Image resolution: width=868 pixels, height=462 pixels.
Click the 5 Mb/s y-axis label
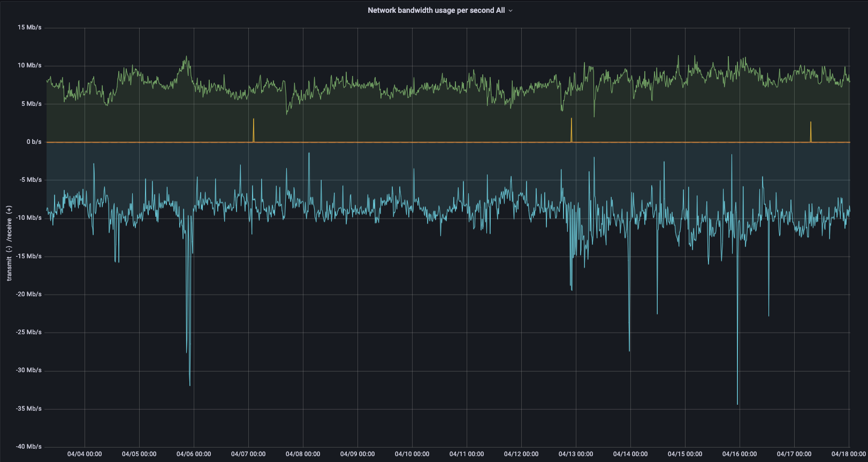tap(31, 104)
